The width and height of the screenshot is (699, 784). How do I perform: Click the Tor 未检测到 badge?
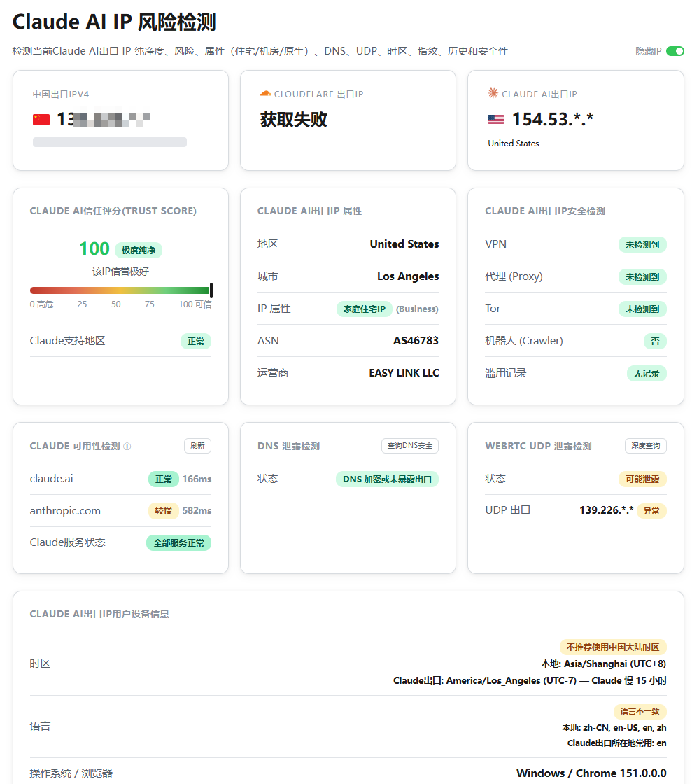642,309
